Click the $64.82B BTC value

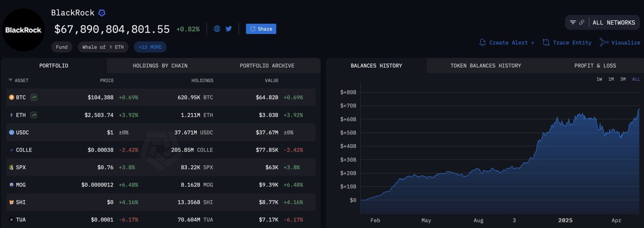(267, 97)
